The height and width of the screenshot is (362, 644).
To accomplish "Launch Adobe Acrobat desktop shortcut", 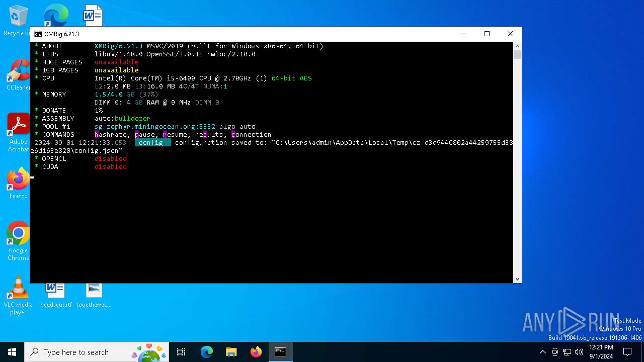I will pyautogui.click(x=18, y=132).
